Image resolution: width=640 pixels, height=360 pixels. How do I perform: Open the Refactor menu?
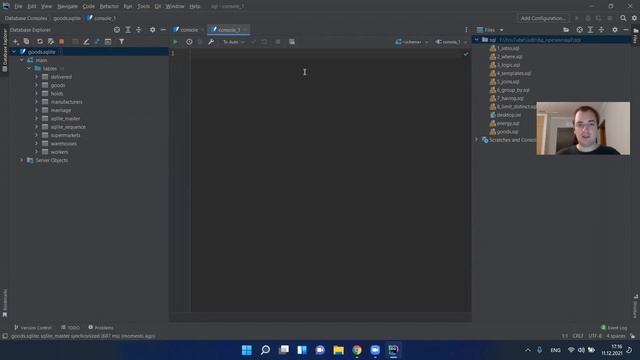tap(109, 6)
